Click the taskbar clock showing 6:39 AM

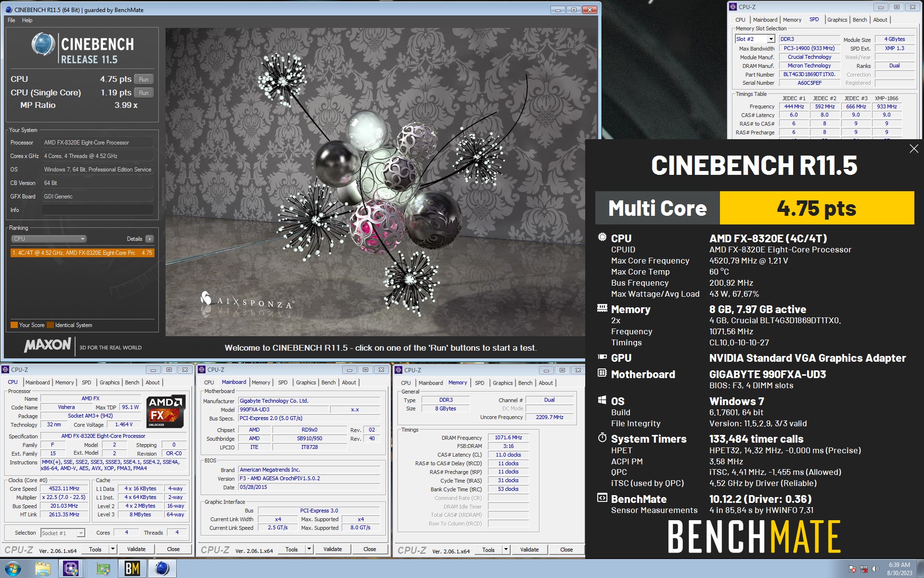[899, 569]
